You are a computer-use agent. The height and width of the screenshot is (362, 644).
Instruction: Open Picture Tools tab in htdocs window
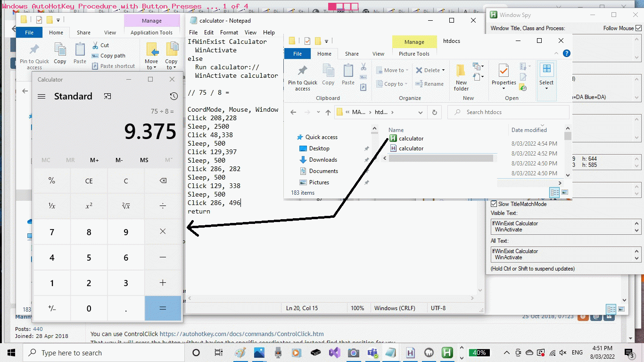[x=414, y=54]
